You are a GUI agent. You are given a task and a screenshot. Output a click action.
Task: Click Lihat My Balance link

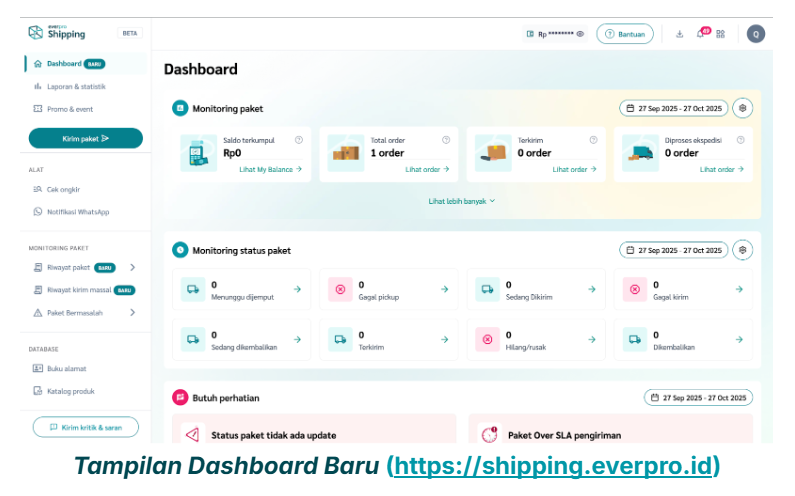(x=270, y=170)
